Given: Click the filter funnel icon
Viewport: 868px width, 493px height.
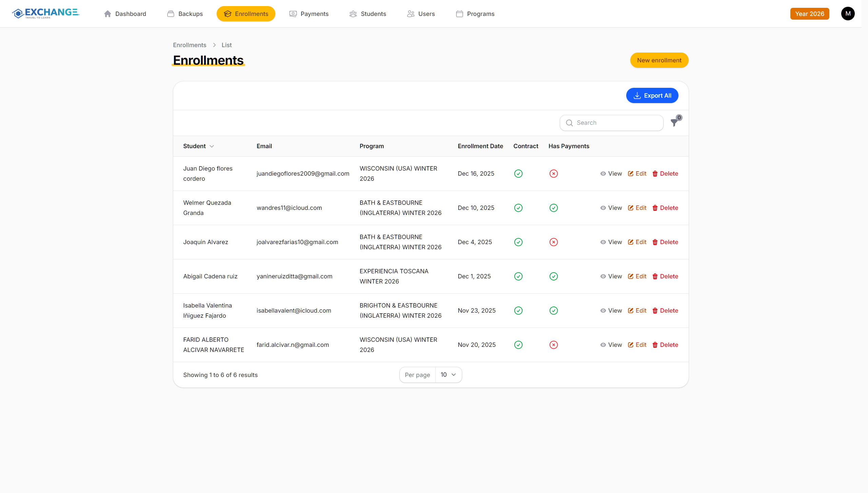Looking at the screenshot, I should tap(674, 123).
